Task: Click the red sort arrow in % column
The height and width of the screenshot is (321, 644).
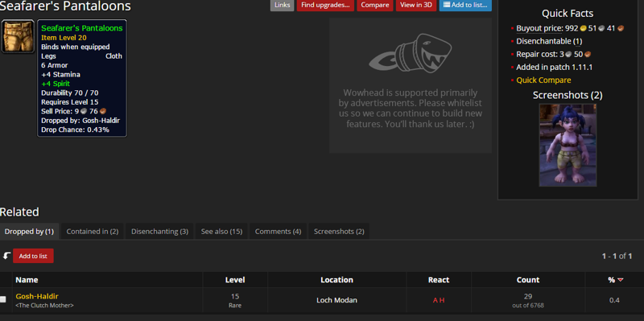Action: click(x=620, y=280)
